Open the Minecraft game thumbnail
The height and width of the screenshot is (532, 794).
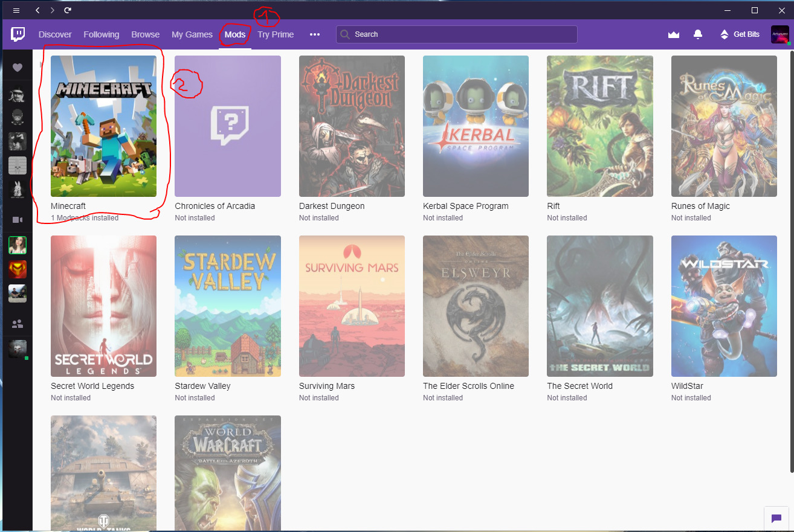click(x=103, y=126)
